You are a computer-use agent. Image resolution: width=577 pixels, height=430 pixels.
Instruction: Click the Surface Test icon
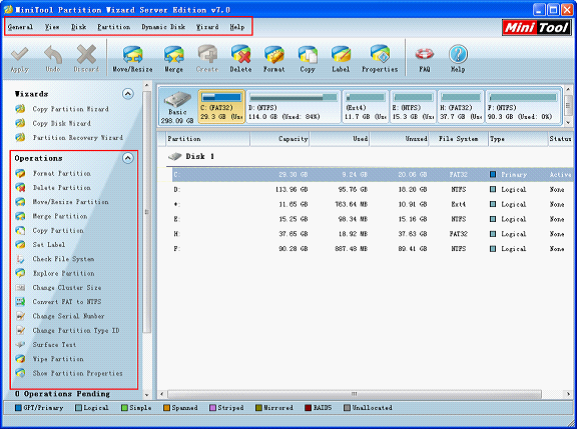20,345
